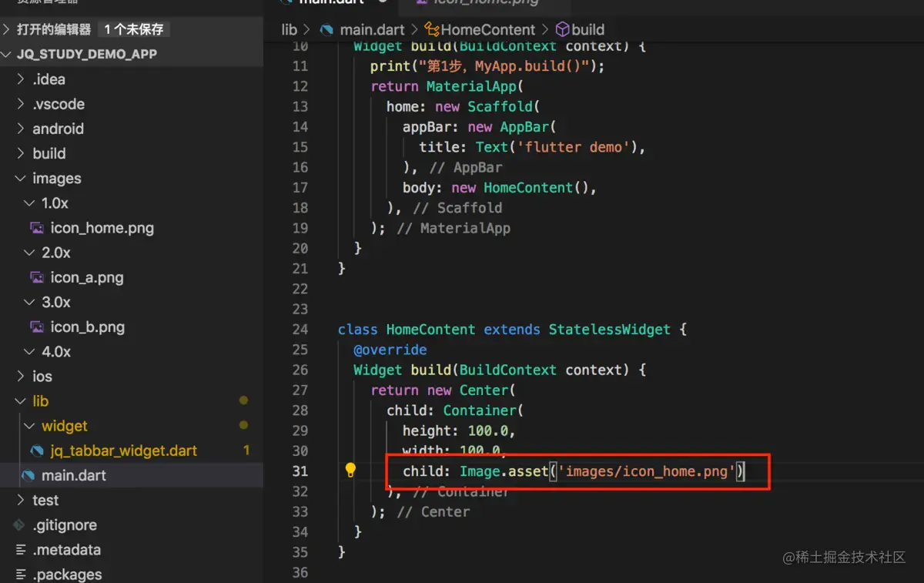The width and height of the screenshot is (924, 583).
Task: Open icon_b.png in the explorer
Action: tap(88, 327)
